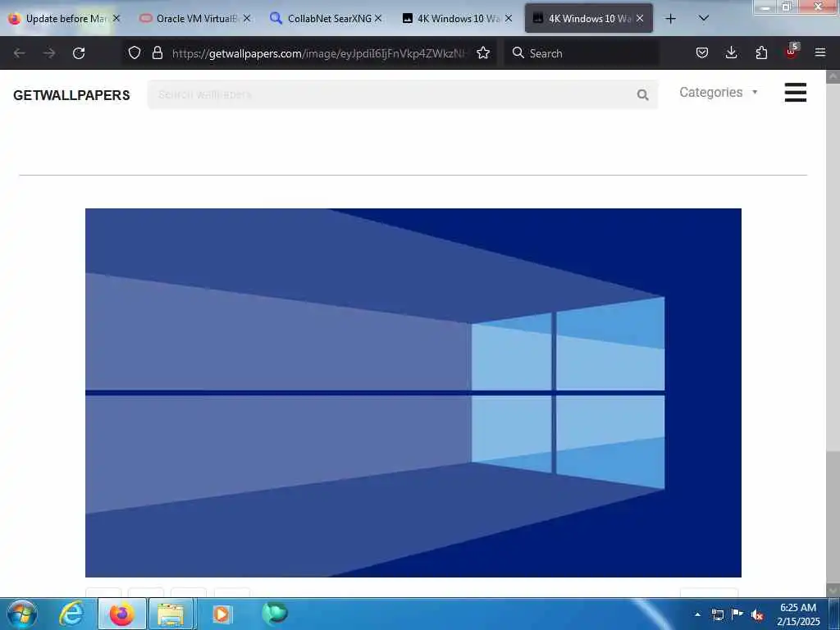Open a new browser tab

670,19
